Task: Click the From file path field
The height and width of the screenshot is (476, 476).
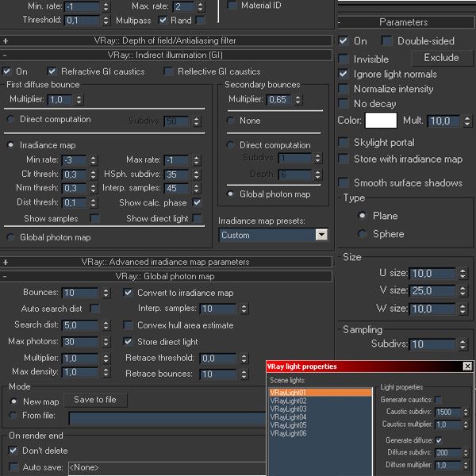Action: pyautogui.click(x=167, y=419)
